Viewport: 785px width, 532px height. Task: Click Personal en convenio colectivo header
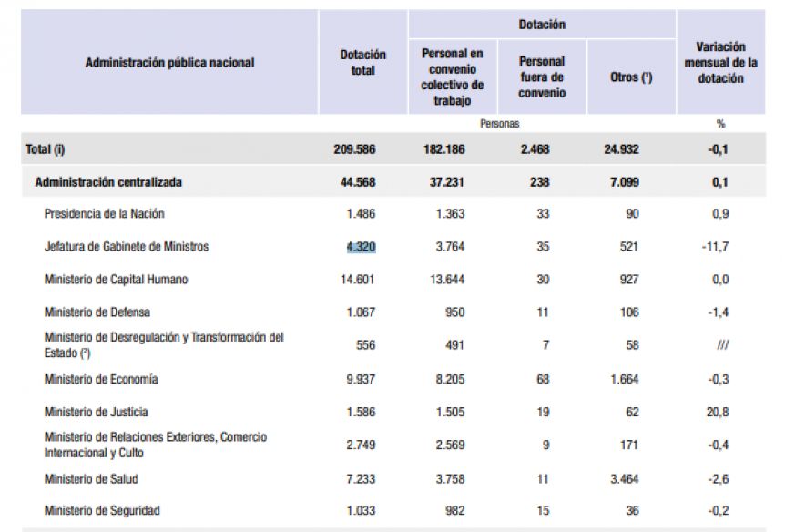pos(453,77)
